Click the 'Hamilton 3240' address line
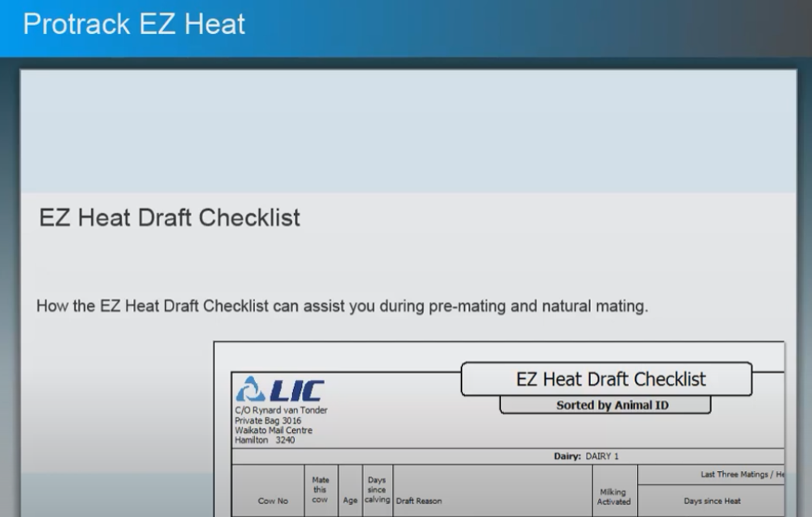This screenshot has width=812, height=517. (265, 439)
